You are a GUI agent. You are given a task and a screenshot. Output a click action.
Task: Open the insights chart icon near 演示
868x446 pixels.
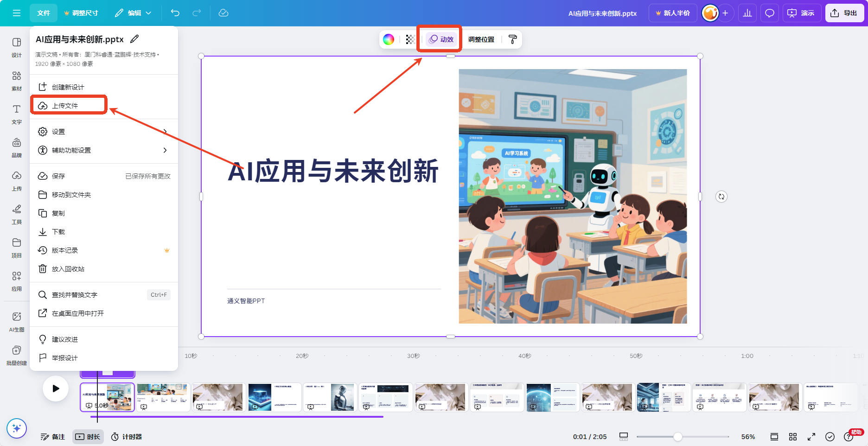[747, 13]
